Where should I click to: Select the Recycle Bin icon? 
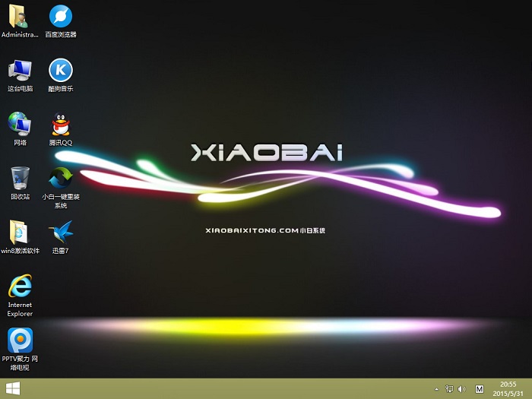click(20, 178)
